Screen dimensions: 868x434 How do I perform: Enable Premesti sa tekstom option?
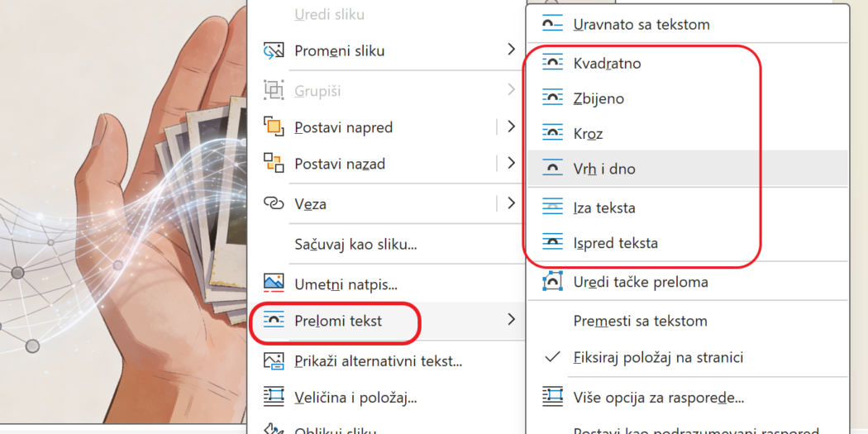640,321
